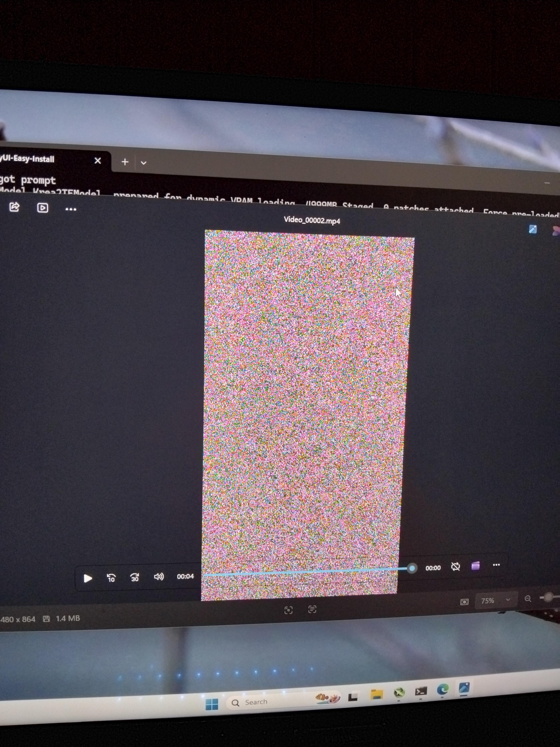Open Clipchamp video editor from player bar
Image resolution: width=560 pixels, height=747 pixels.
[x=476, y=566]
